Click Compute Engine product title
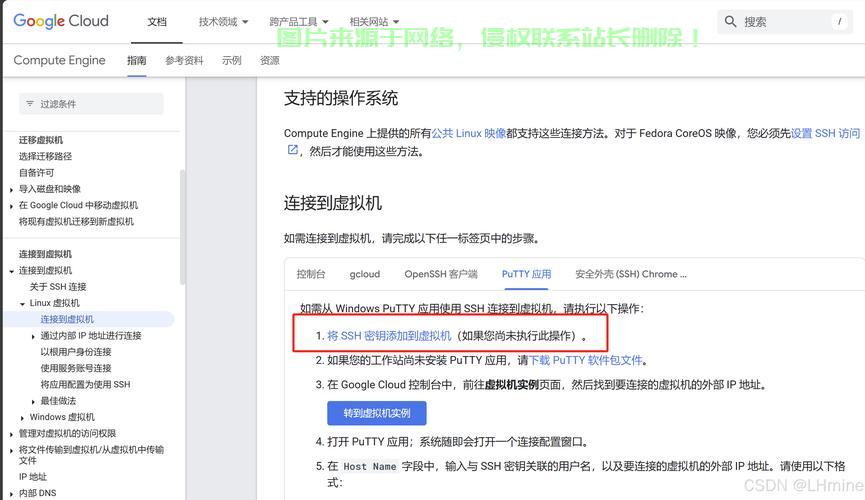 [60, 60]
